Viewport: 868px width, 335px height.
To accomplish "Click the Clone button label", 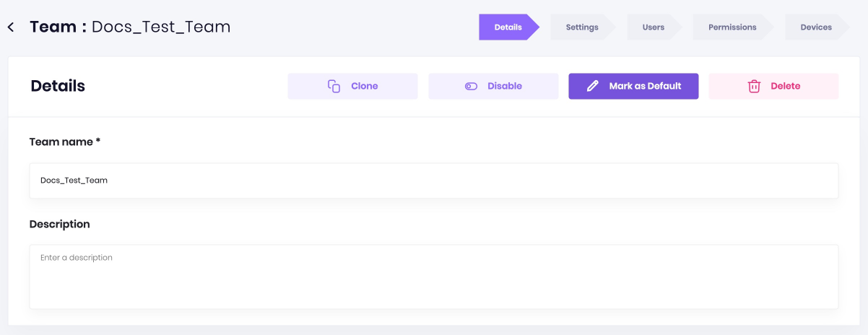I will (365, 86).
